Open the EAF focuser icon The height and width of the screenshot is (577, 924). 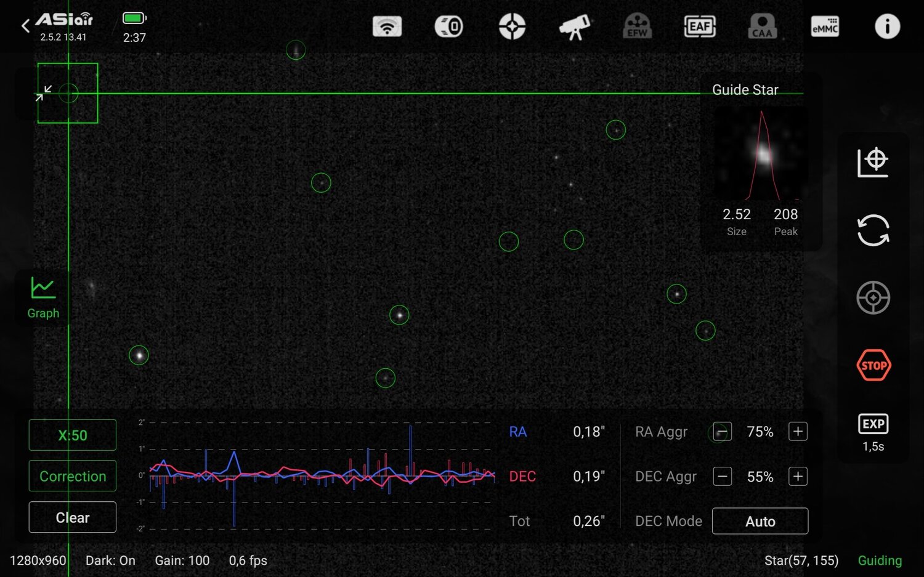[x=700, y=26]
